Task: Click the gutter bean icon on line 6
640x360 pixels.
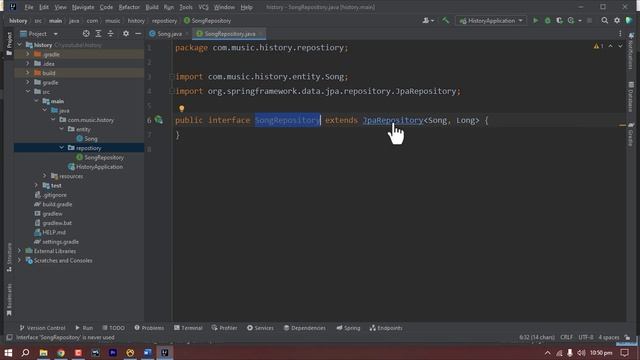Action: pyautogui.click(x=159, y=120)
